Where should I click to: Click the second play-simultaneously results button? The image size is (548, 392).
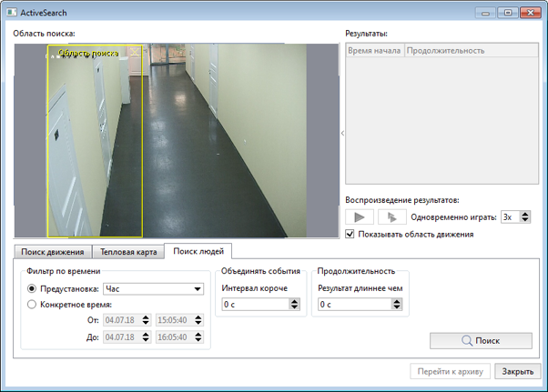(391, 217)
